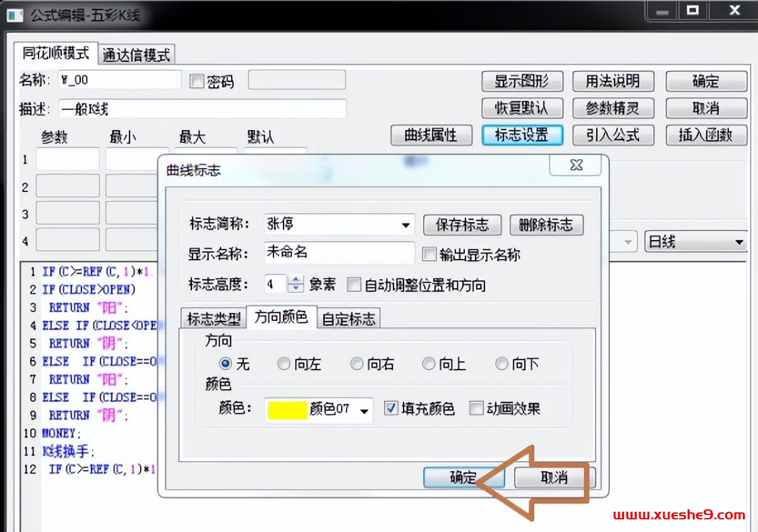Enable the 密码 password checkbox
Screen dimensions: 758x532
(x=196, y=80)
